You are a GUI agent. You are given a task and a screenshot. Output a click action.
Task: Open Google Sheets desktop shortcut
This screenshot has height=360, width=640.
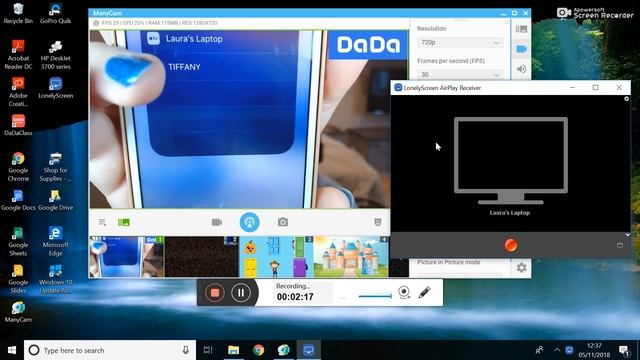pos(18,241)
